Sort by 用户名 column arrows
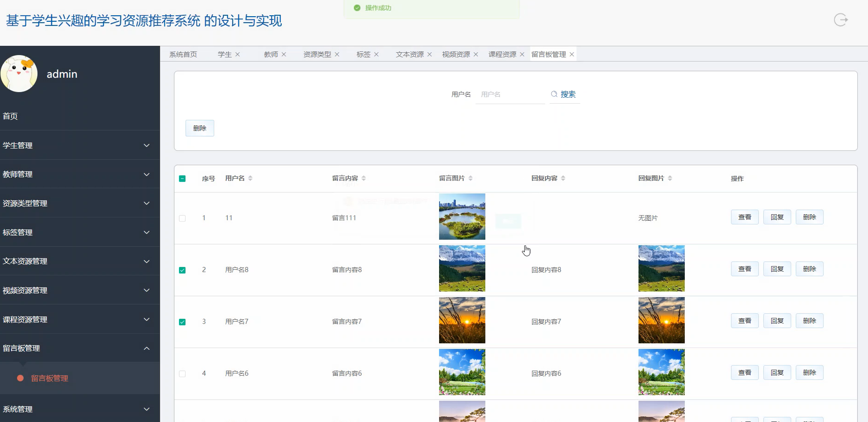Screen dimensions: 868x422 [250, 178]
